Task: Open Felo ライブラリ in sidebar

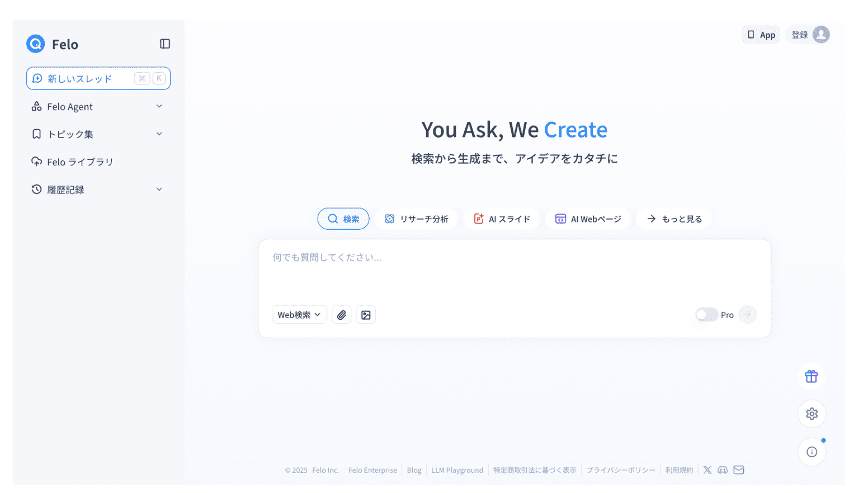Action: tap(98, 162)
